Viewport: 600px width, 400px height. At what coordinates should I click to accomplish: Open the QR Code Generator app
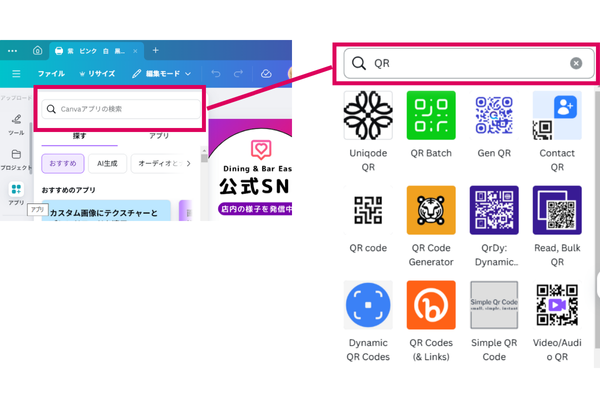click(431, 210)
